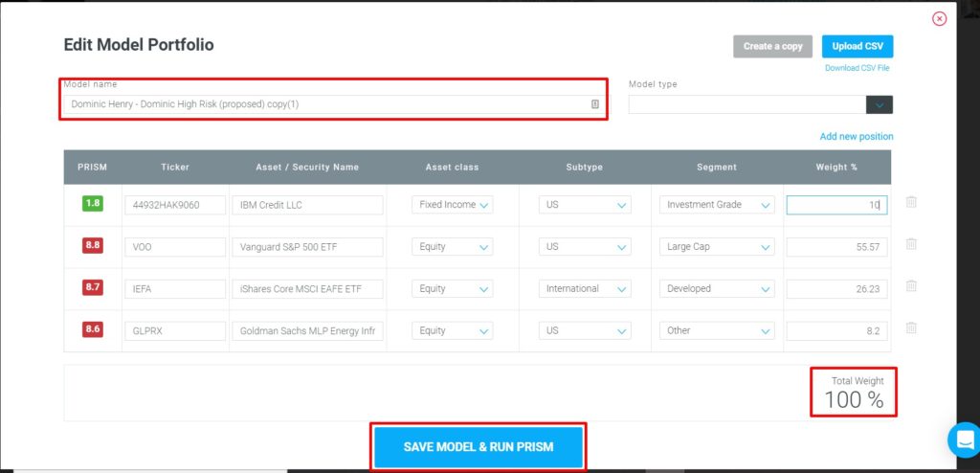
Task: Click the 44932HAK9060 ticker field
Action: [x=175, y=205]
